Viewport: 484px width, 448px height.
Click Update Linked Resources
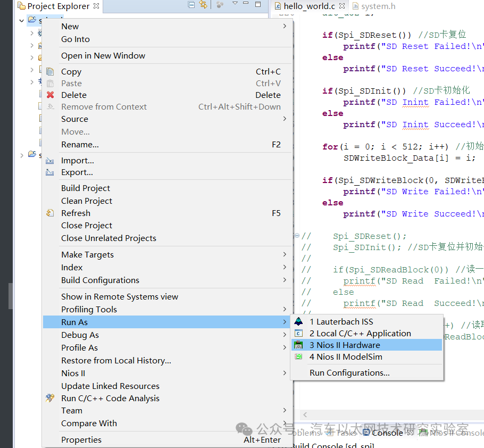point(167,386)
